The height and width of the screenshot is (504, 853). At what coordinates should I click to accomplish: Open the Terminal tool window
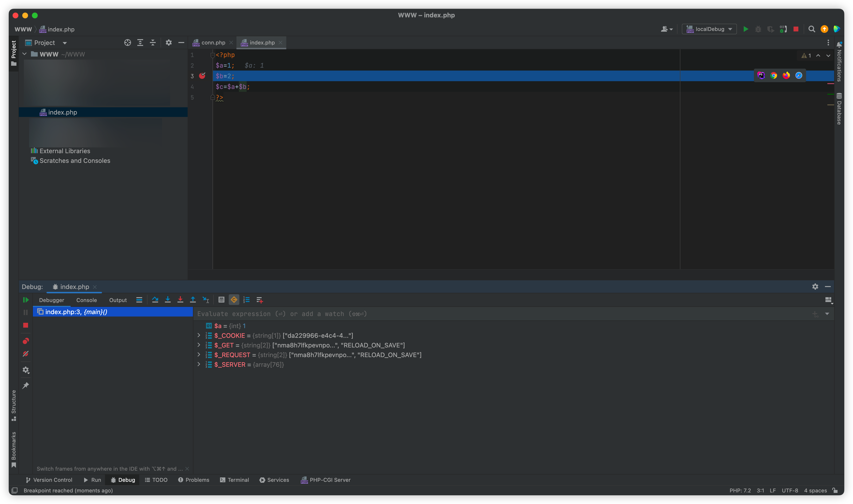point(235,480)
